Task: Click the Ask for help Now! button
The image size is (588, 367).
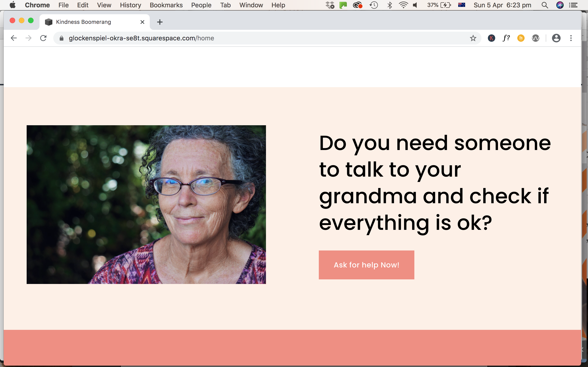Action: (366, 265)
